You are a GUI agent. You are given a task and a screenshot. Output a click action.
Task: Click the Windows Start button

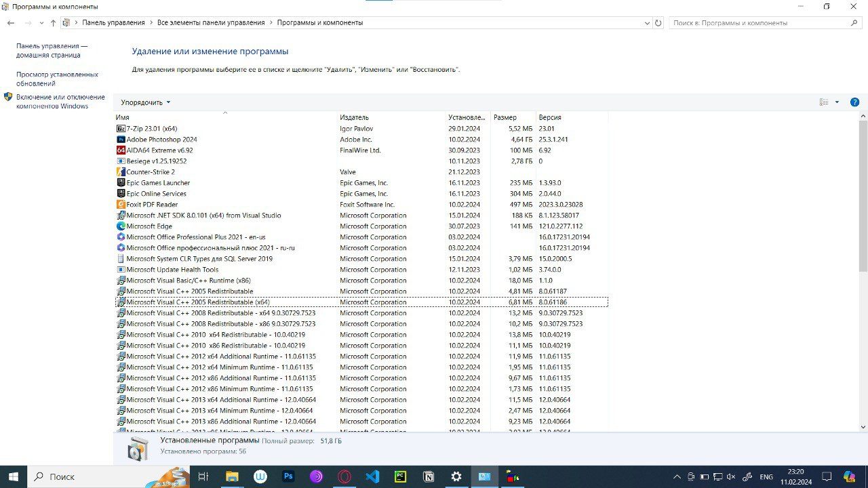14,476
